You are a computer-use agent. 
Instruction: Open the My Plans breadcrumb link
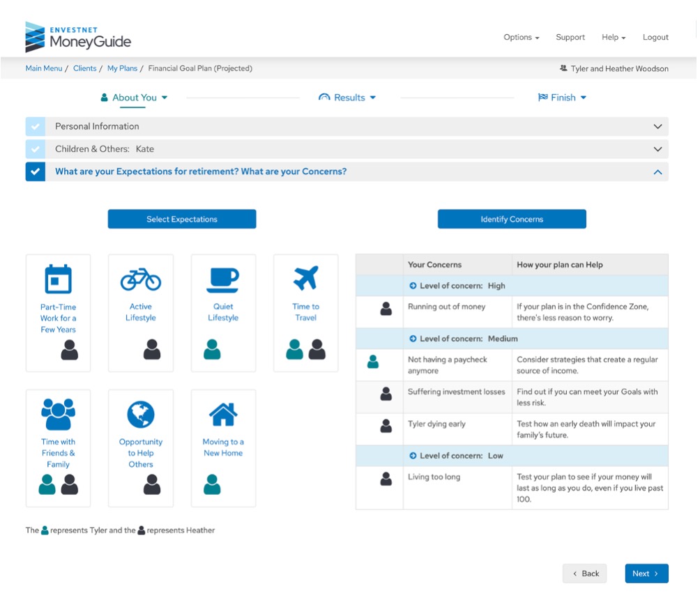click(122, 68)
